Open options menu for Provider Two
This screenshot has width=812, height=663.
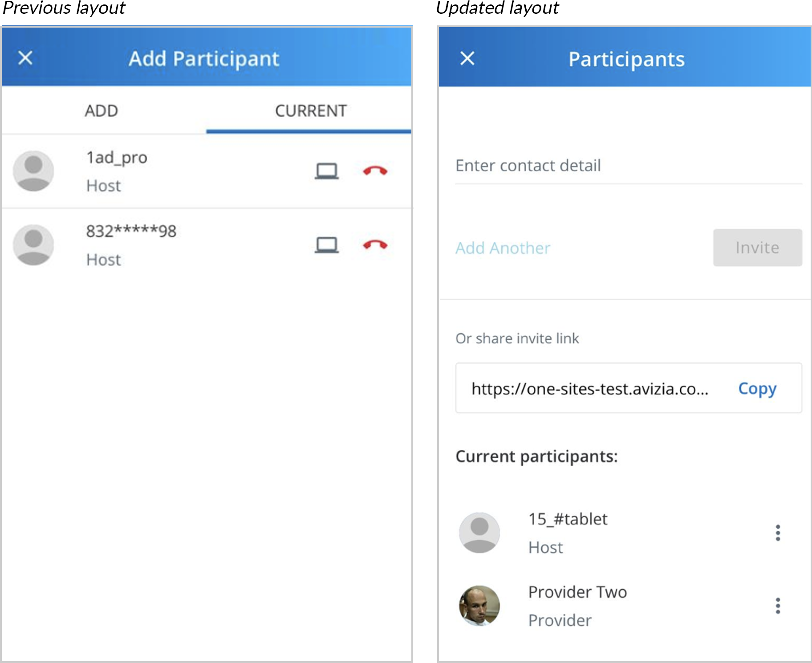pyautogui.click(x=778, y=606)
